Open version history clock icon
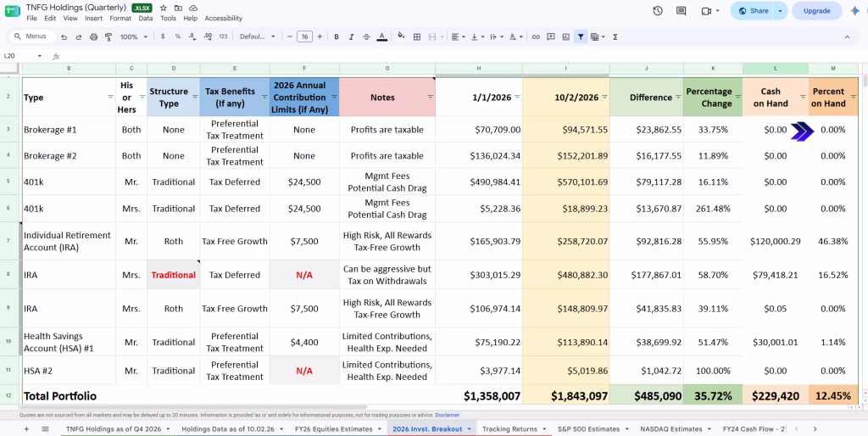Screen dimensions: 868x436 coord(658,10)
